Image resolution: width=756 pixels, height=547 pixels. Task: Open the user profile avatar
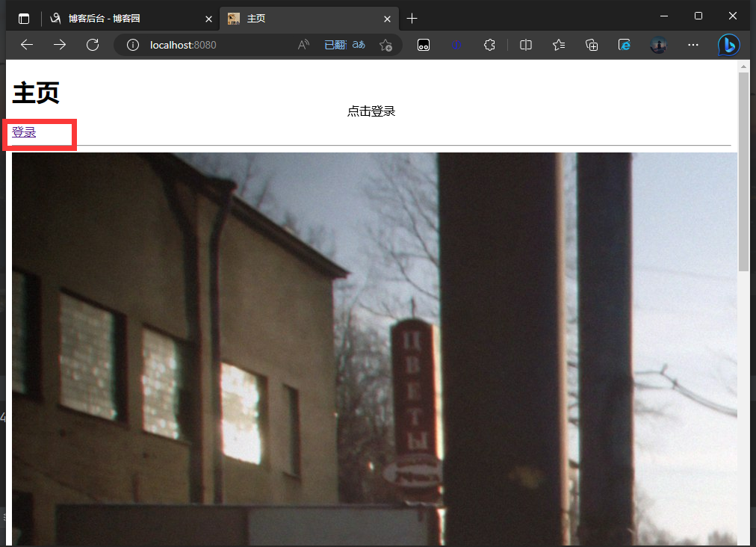pyautogui.click(x=658, y=45)
